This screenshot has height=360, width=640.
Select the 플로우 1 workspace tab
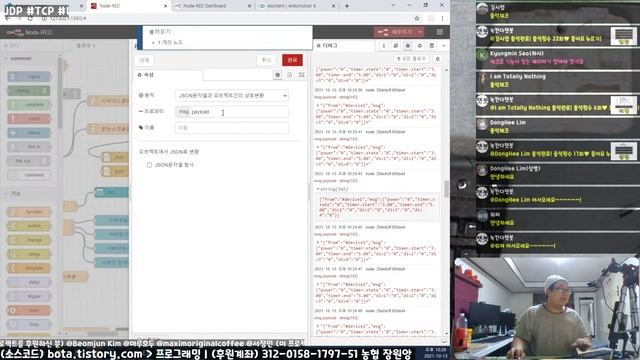[86, 46]
